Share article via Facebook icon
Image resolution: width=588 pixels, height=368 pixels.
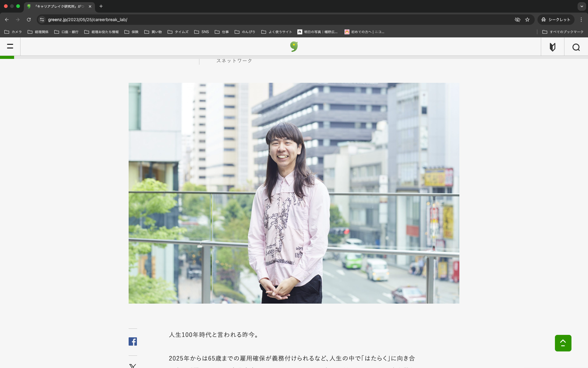[x=133, y=341]
